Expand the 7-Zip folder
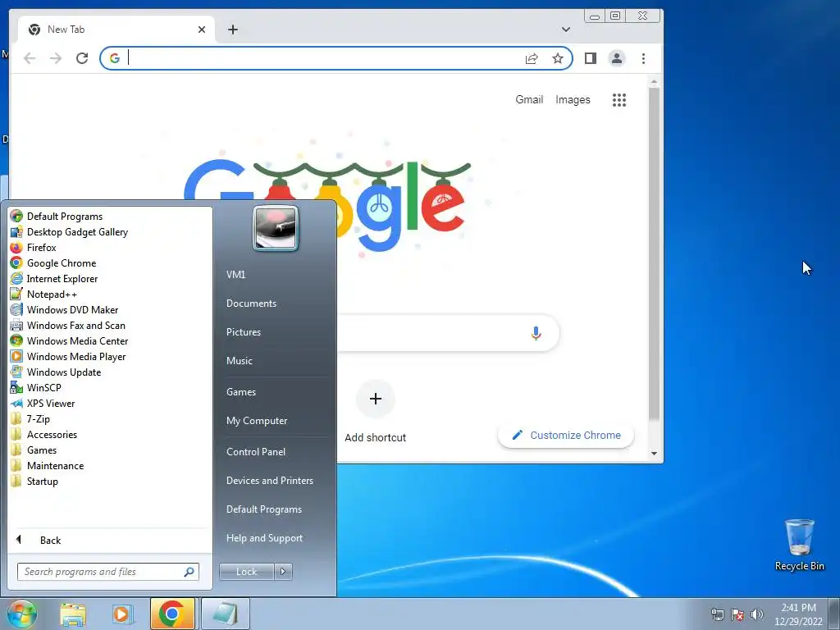 (38, 419)
